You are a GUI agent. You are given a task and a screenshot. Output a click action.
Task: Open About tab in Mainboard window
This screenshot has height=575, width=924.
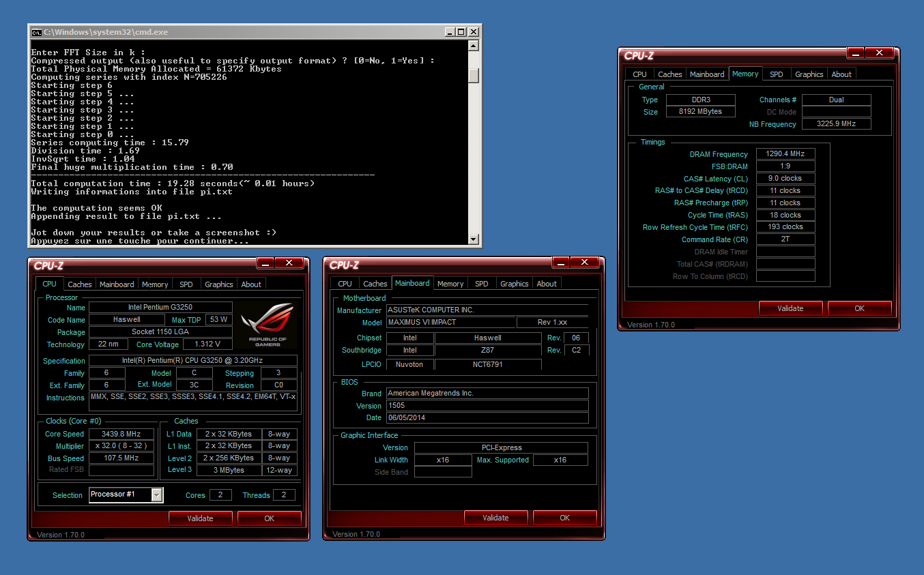(x=547, y=284)
